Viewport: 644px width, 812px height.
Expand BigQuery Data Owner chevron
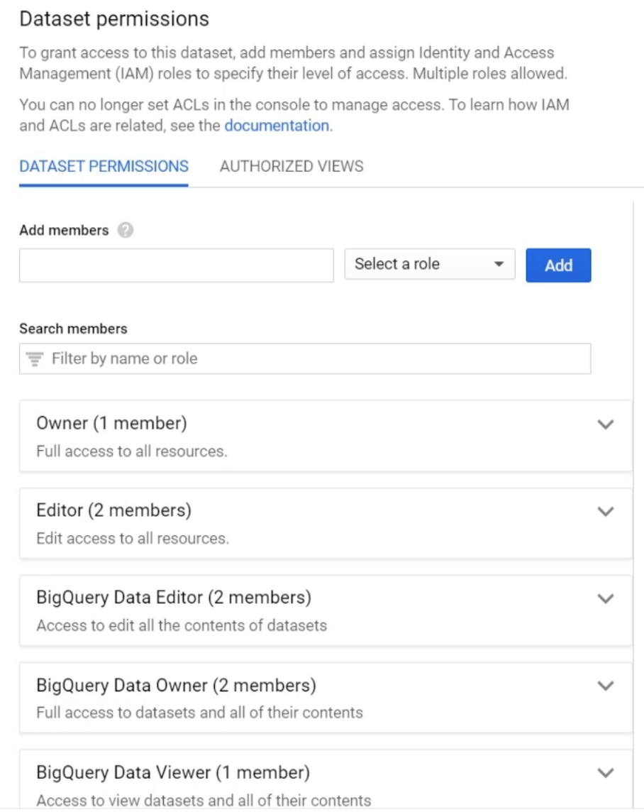tap(605, 686)
